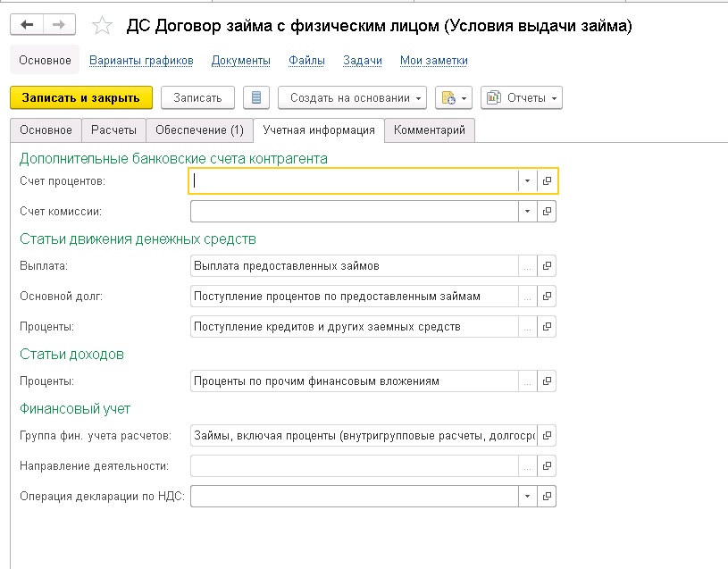Open the Основной долг item via its open icon
This screenshot has height=569, width=728.
(548, 296)
